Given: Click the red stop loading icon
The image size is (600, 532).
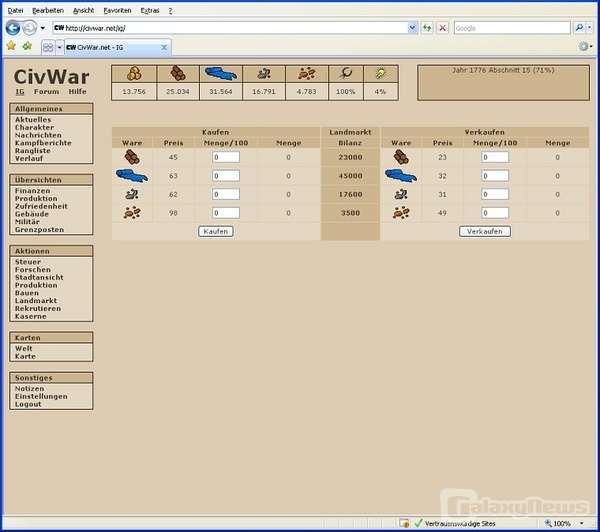Looking at the screenshot, I should (442, 28).
